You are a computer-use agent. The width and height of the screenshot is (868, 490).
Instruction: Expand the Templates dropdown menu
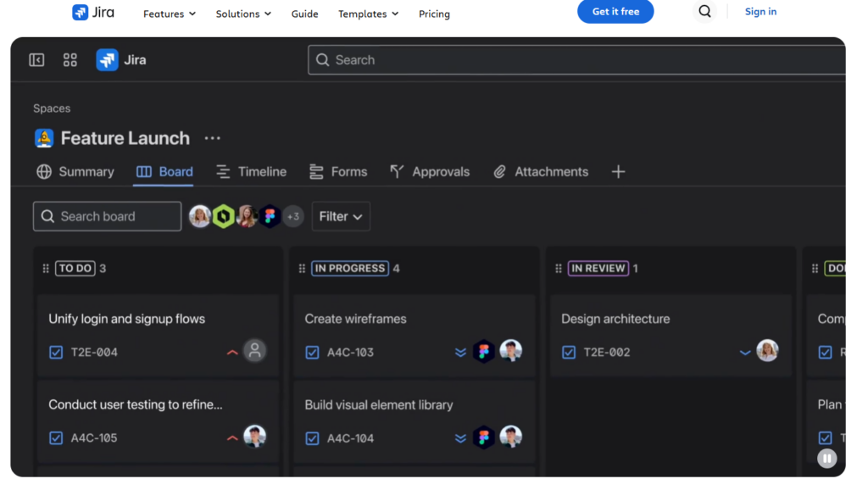pos(368,14)
